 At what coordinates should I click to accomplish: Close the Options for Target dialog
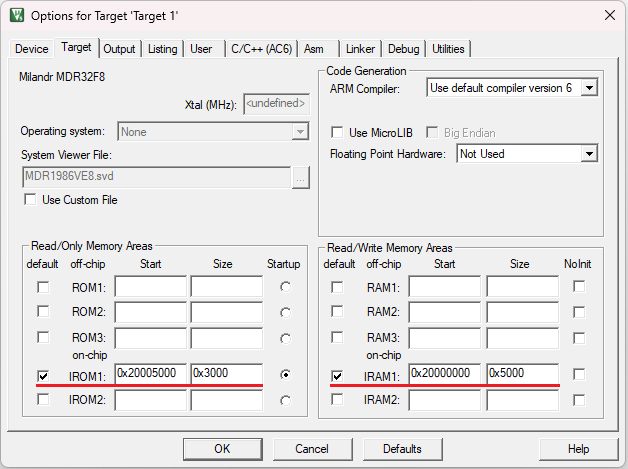pos(609,15)
